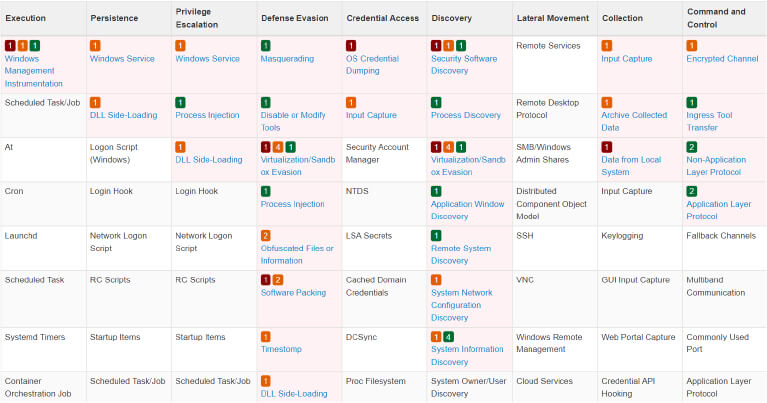Viewport: 767px width, 403px height.
Task: Open the Windows Management Instrumentation link
Action: click(33, 71)
